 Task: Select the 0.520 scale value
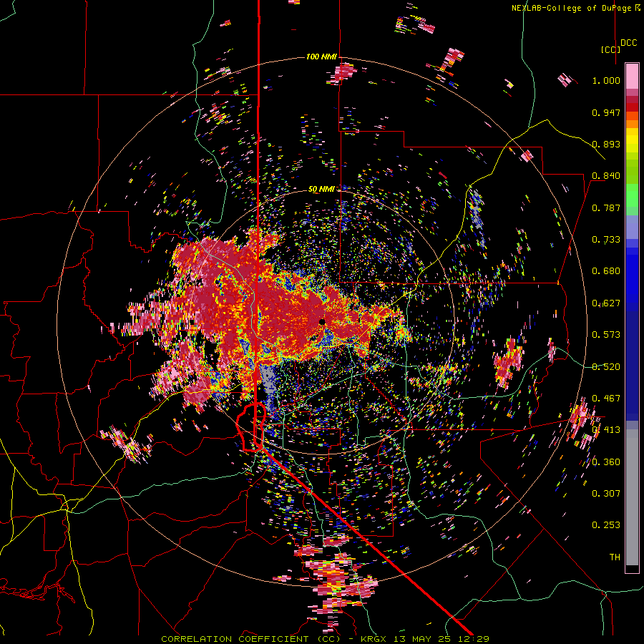[606, 367]
